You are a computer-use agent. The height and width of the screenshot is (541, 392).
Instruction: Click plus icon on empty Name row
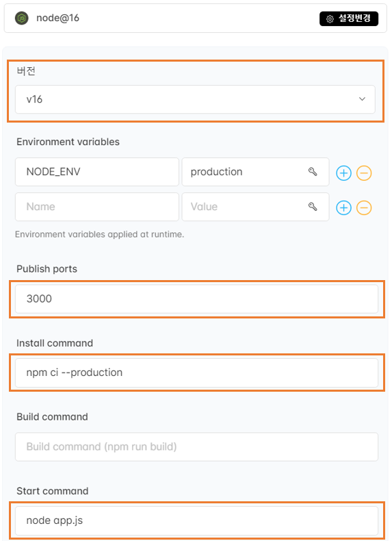coord(343,207)
